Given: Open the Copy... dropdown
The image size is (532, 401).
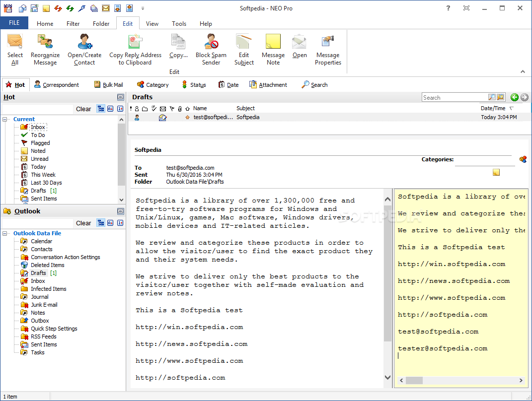Looking at the screenshot, I should [178, 47].
